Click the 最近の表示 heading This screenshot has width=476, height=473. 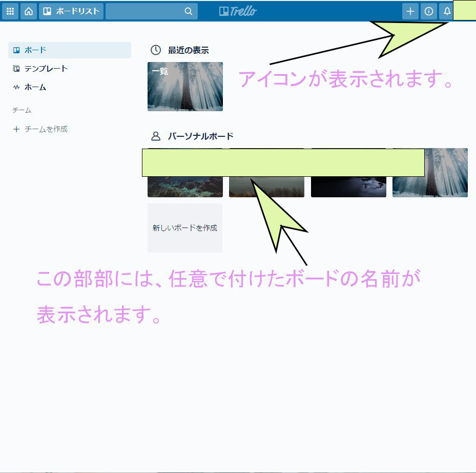tap(189, 50)
